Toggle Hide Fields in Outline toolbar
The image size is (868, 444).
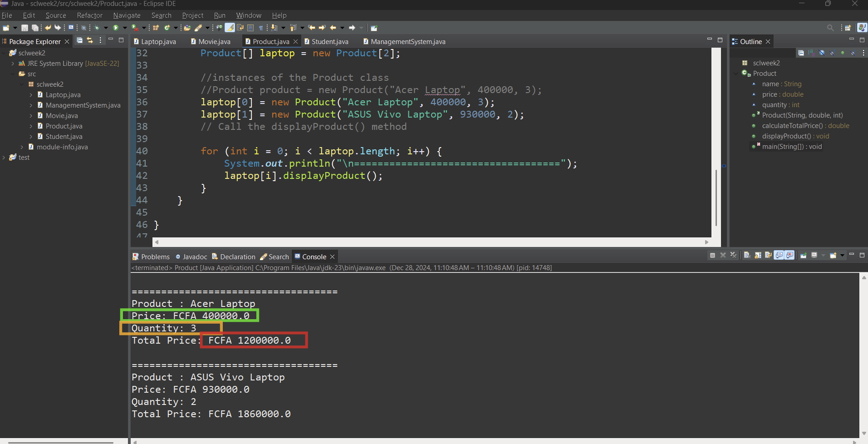(822, 53)
